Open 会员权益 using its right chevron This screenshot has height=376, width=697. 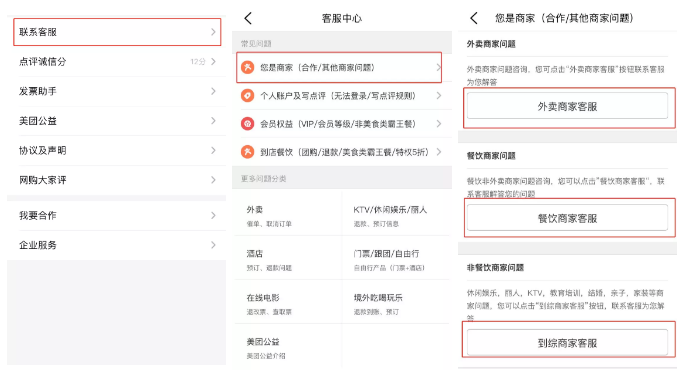(x=439, y=124)
